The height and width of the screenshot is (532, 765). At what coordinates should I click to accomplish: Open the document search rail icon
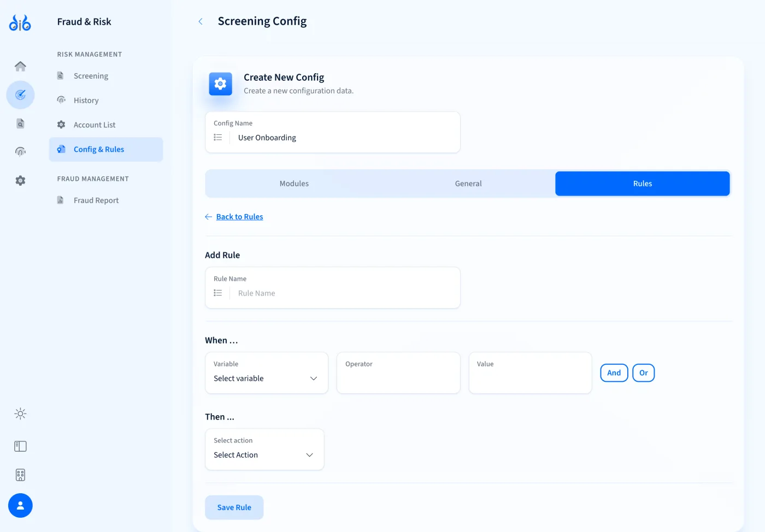click(20, 123)
